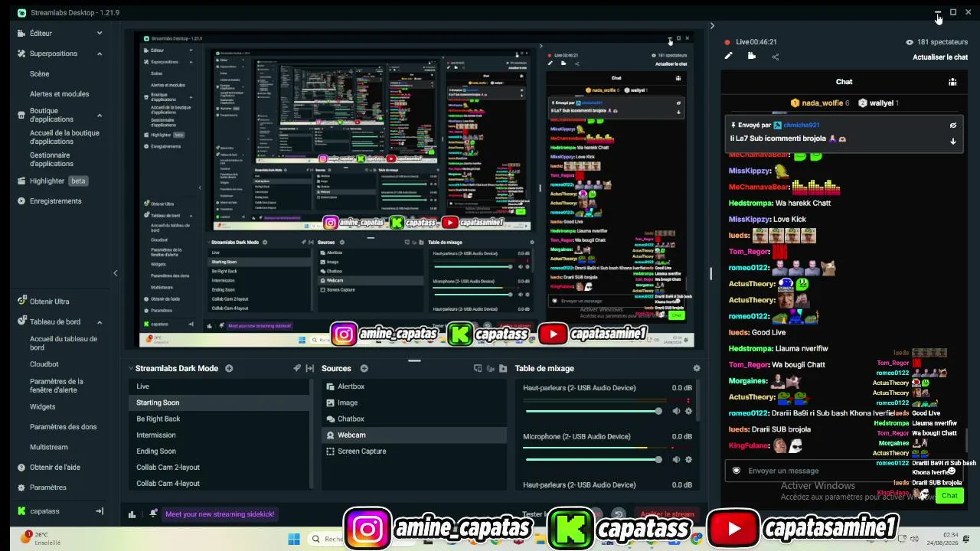
Task: Switch to the Live scene
Action: (x=219, y=386)
